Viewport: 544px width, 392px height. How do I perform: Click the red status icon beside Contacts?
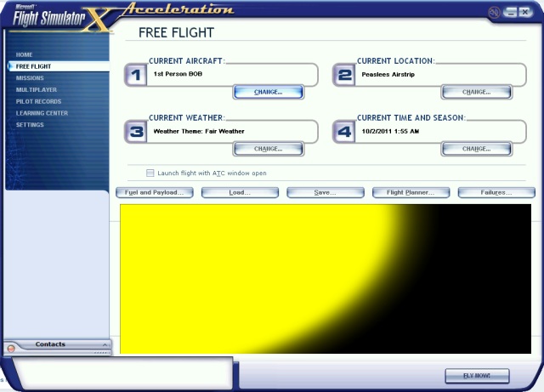11,349
